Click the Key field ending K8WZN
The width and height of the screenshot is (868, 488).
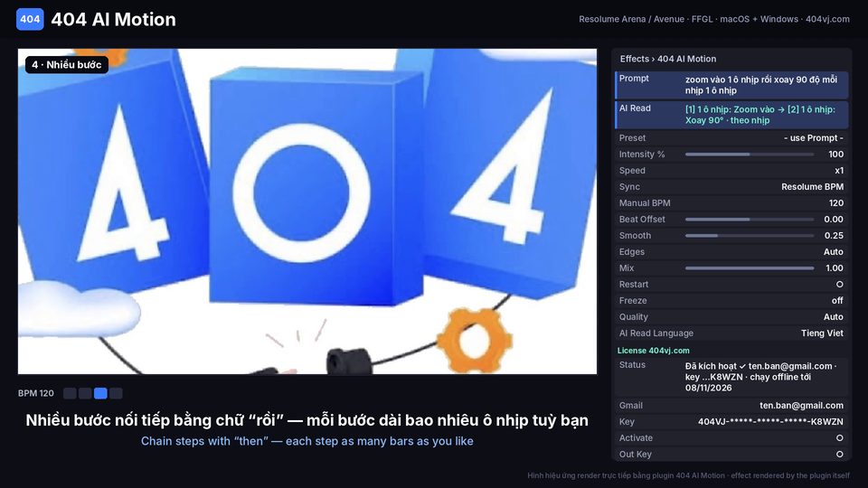[x=770, y=422]
